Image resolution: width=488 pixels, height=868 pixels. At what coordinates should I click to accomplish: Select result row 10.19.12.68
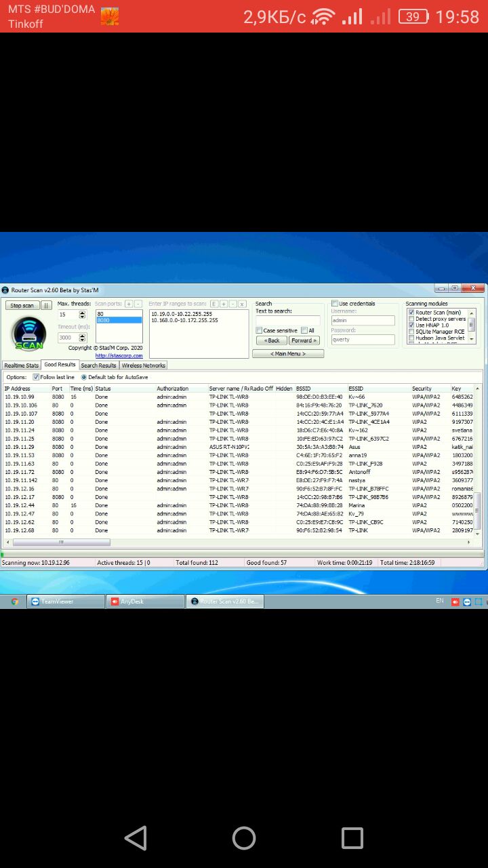coord(238,530)
